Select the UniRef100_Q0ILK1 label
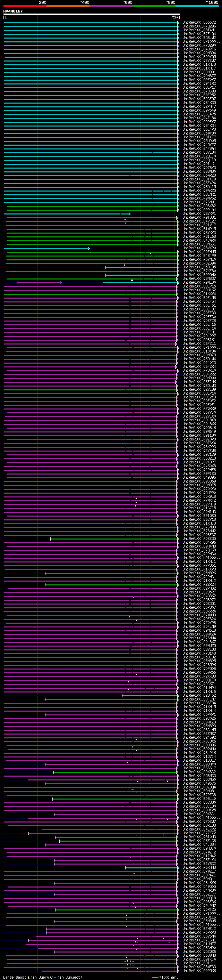The width and height of the screenshot is (222, 980). coord(199,164)
